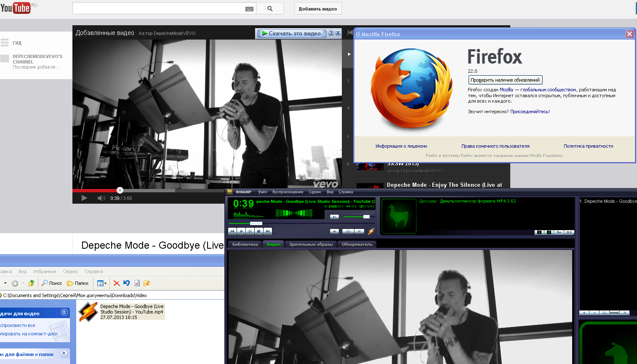
Task: Click the Winamp lightning bolt icon
Action: point(371,231)
